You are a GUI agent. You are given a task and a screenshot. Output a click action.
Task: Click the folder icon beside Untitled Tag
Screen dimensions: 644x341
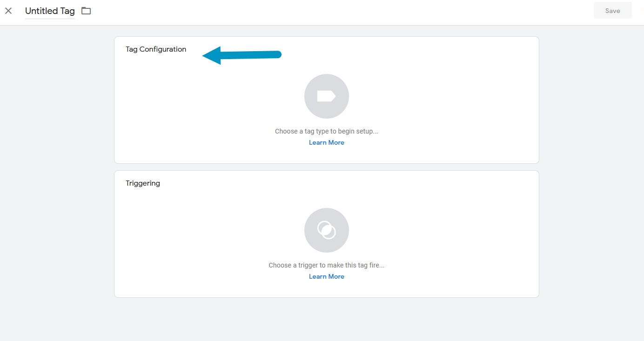[86, 11]
